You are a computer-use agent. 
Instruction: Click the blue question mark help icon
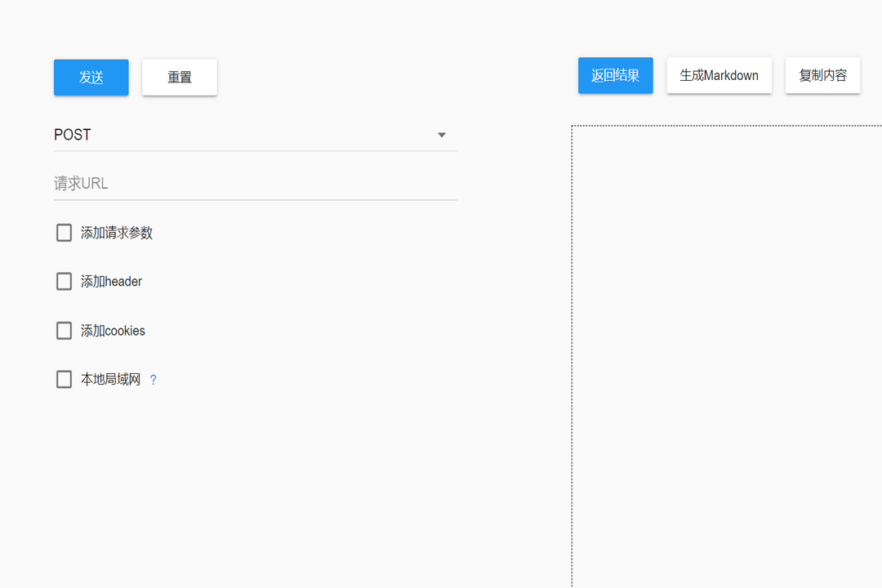coord(153,379)
